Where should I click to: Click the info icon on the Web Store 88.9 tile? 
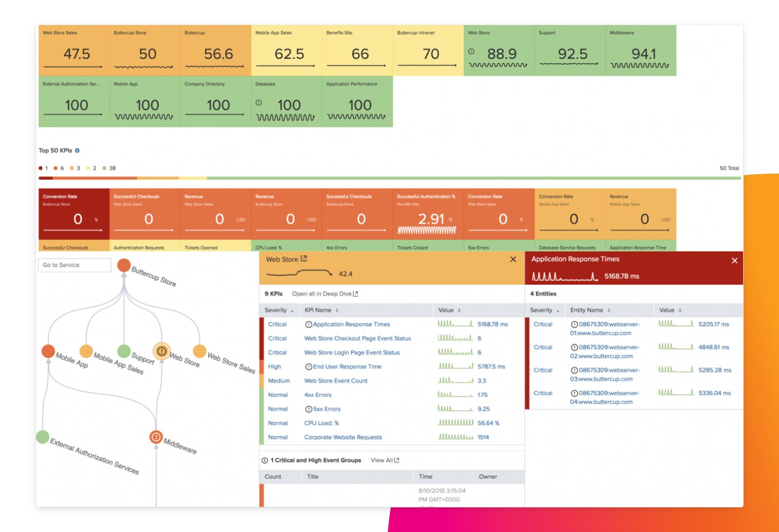471,51
